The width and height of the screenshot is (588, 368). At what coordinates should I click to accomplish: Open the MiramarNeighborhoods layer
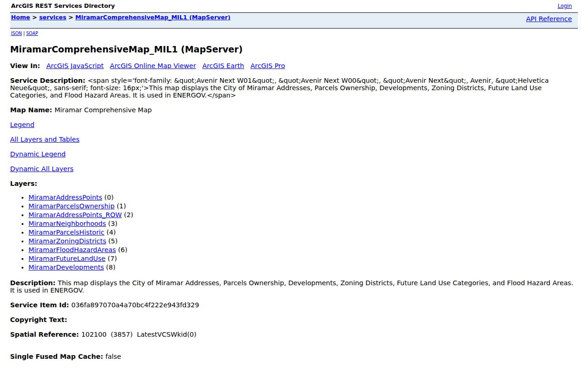tap(67, 224)
